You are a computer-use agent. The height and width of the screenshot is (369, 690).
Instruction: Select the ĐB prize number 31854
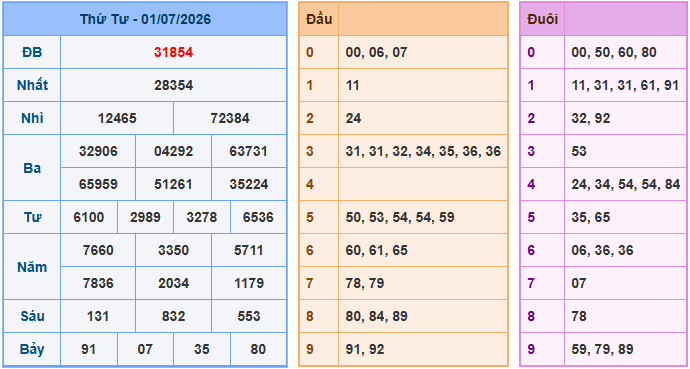[173, 52]
